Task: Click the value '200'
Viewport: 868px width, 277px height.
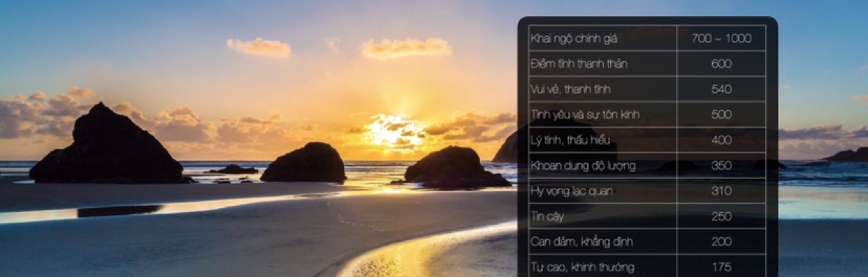Action: tap(721, 241)
